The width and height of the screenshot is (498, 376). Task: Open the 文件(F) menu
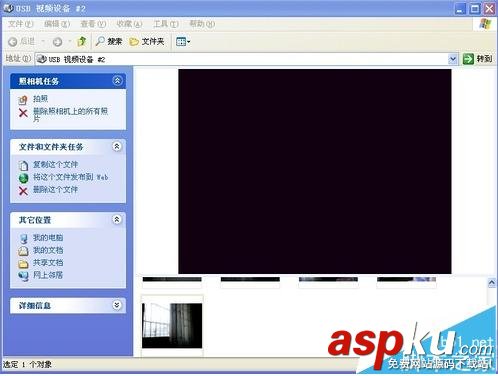click(x=20, y=24)
